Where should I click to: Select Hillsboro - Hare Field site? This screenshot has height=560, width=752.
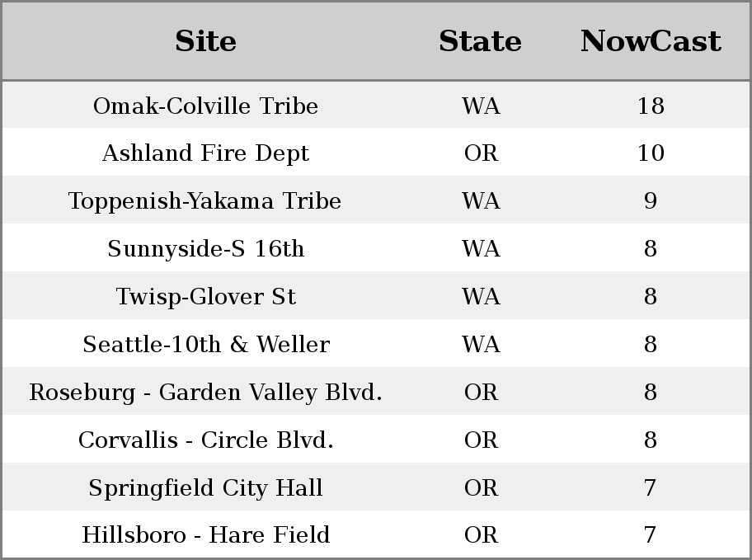click(x=206, y=534)
